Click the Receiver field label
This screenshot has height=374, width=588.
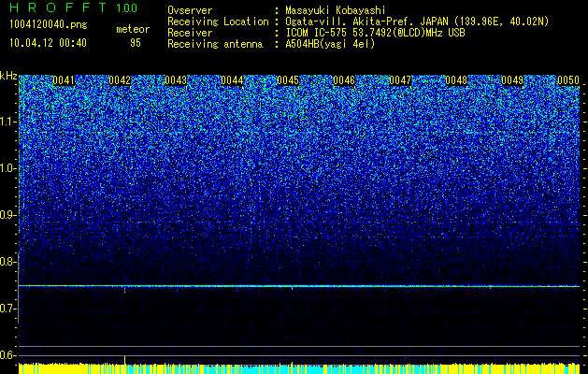190,33
